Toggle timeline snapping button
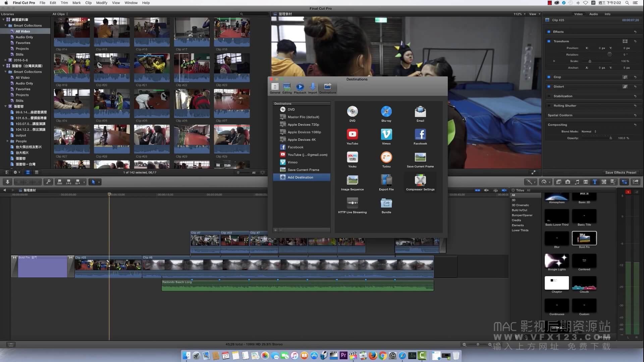 pyautogui.click(x=504, y=190)
